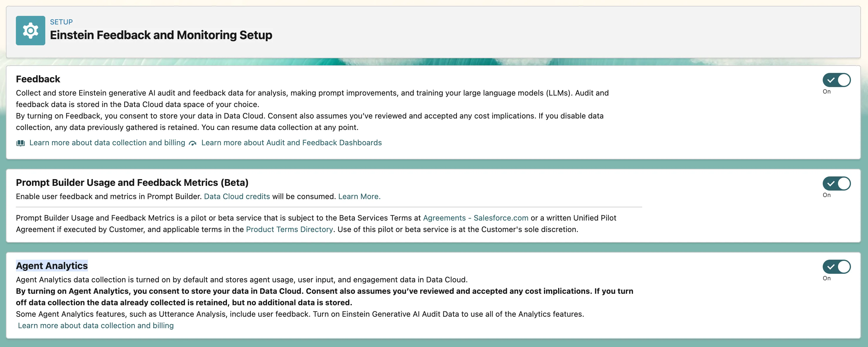Viewport: 868px width, 347px height.
Task: Click the Product Terms Directory link
Action: click(x=289, y=229)
